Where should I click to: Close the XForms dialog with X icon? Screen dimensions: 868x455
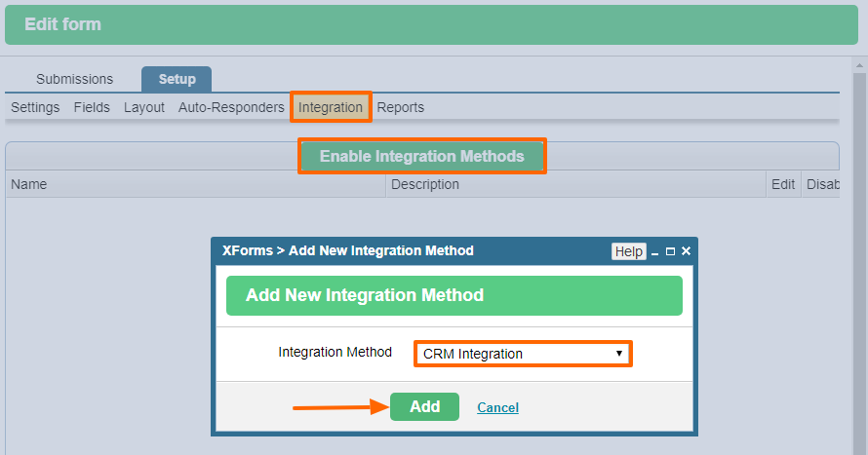click(686, 251)
